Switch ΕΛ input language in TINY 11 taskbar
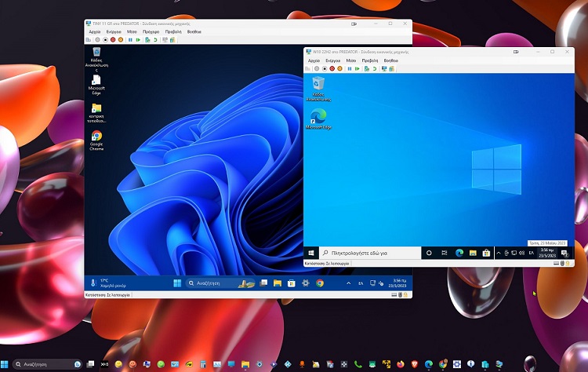 click(361, 283)
